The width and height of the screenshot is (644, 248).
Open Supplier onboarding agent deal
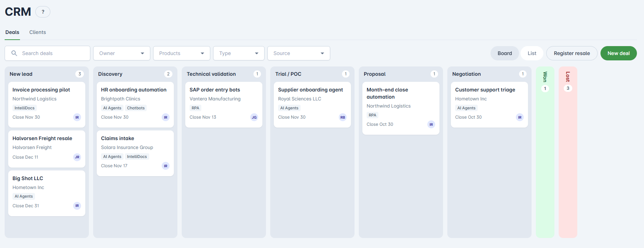pos(312,105)
